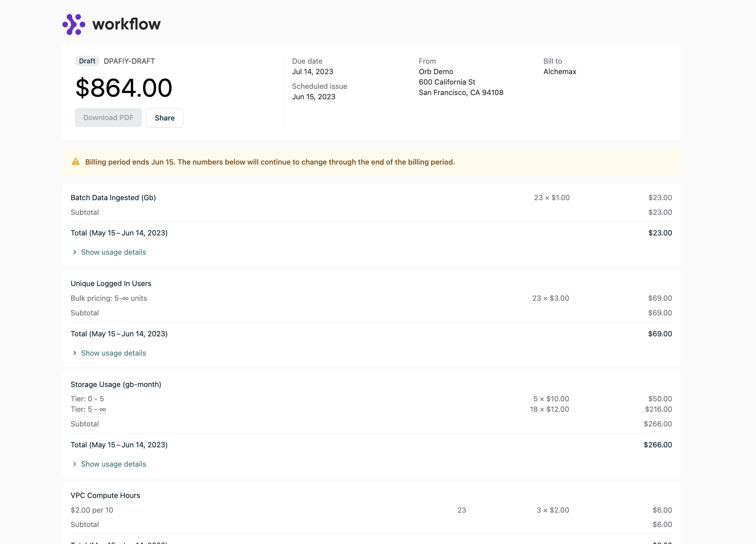Screen dimensions: 756x544
Task: Click the bold $266.00 total
Action: click(x=658, y=445)
